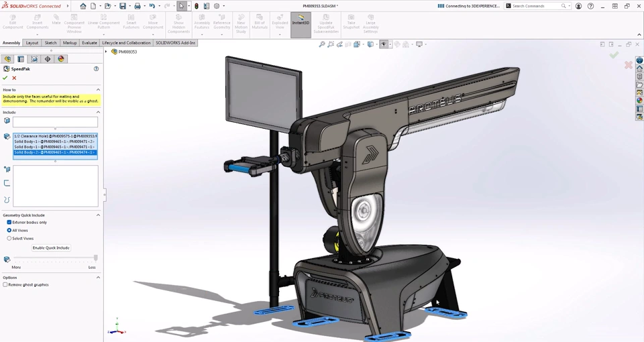Click the Home icon in the top toolbar
644x342 pixels.
click(x=83, y=6)
